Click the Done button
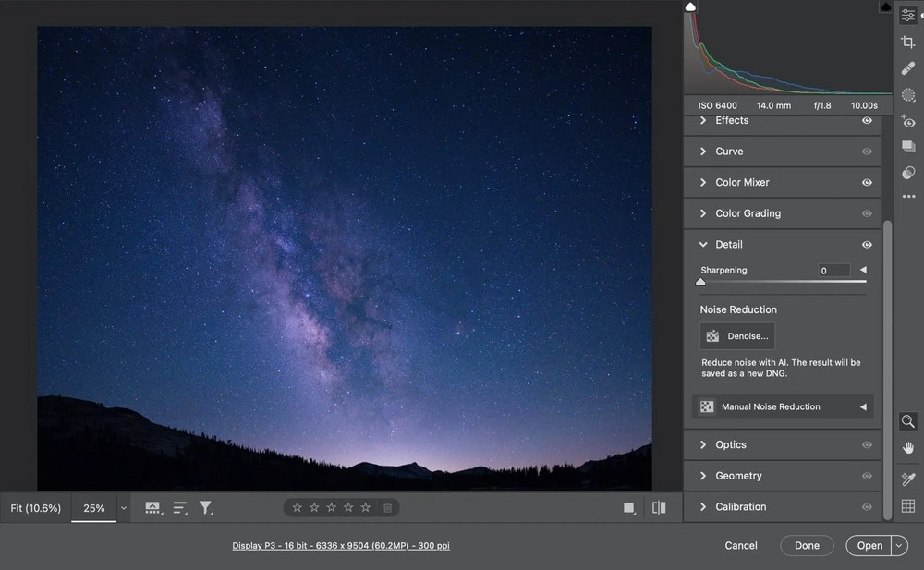The height and width of the screenshot is (570, 924). pyautogui.click(x=807, y=546)
